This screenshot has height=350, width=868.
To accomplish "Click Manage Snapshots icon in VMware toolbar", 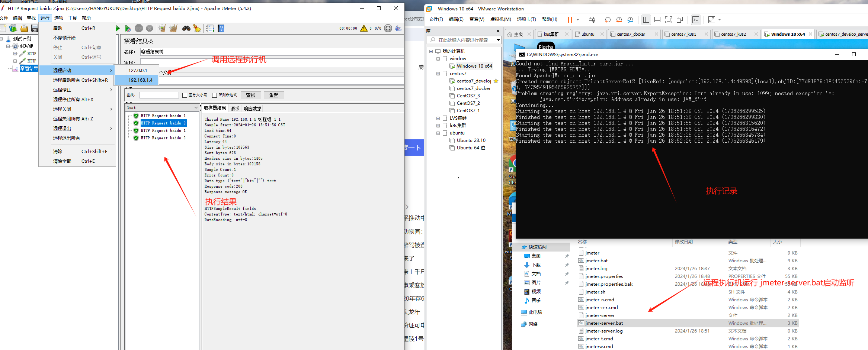I will click(630, 20).
